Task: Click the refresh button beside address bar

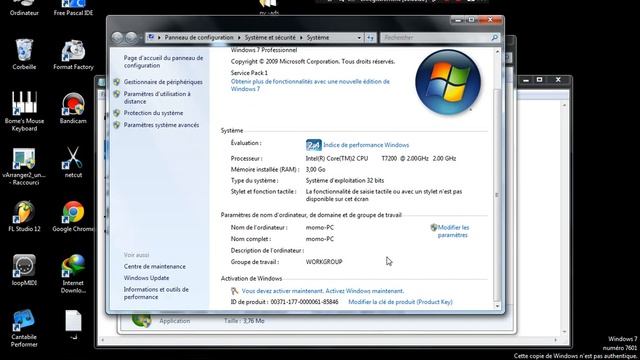Action: 370,38
